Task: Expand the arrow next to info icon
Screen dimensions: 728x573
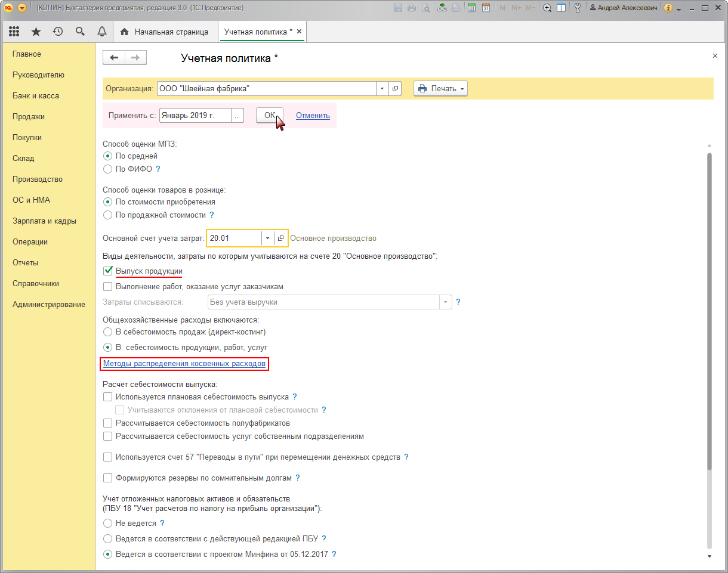Action: [678, 9]
